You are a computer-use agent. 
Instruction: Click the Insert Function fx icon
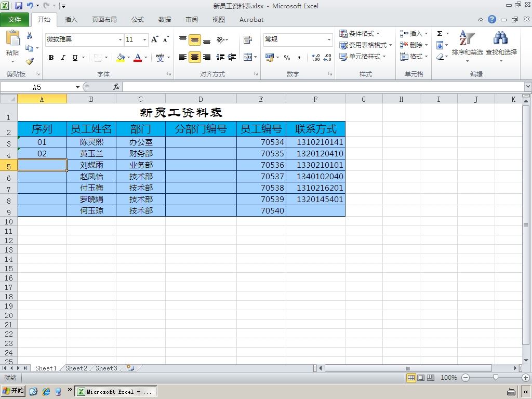[116, 87]
